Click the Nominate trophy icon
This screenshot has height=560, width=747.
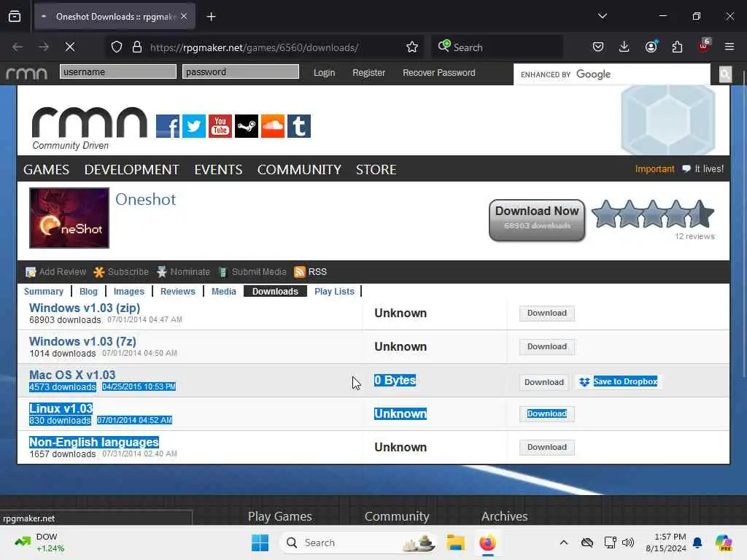click(162, 272)
